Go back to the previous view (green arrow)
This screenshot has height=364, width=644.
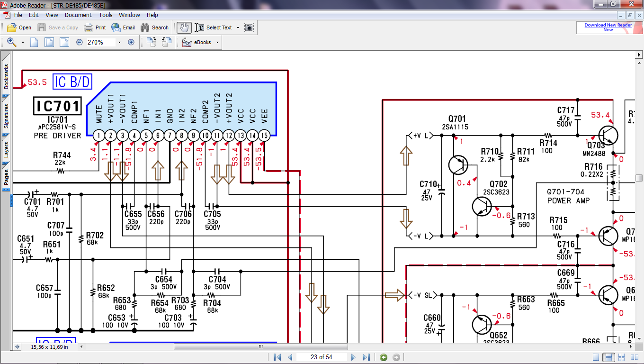384,357
